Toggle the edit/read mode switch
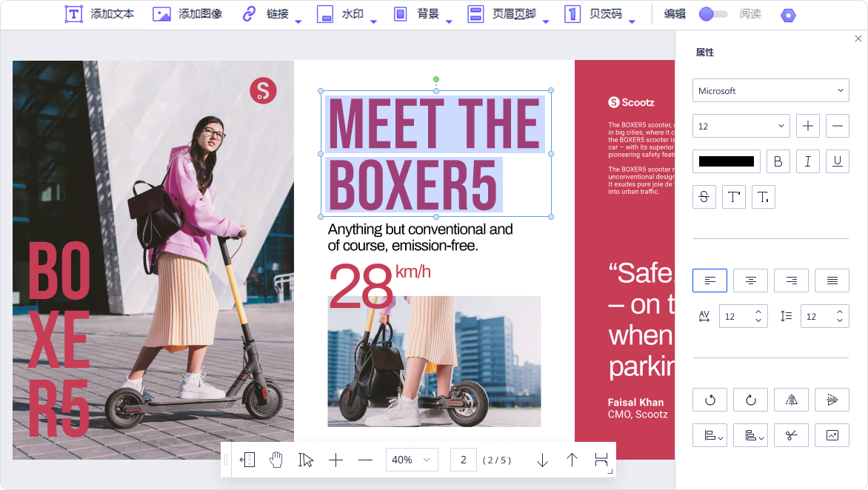Image resolution: width=868 pixels, height=490 pixels. [713, 13]
